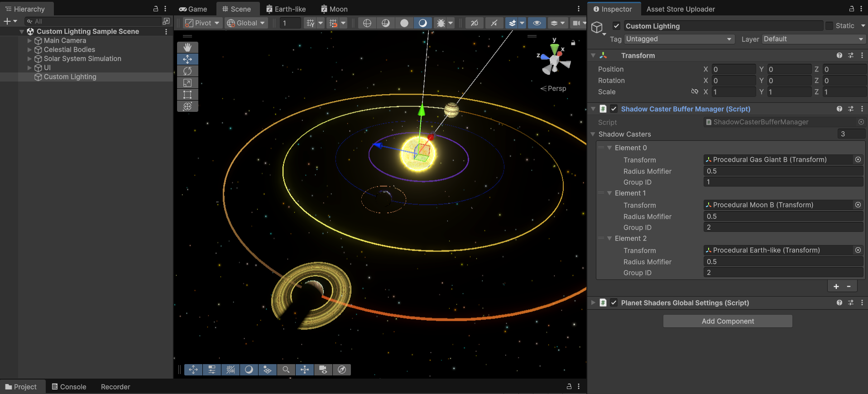Expand Planet Shaders Global Settings component
This screenshot has width=868, height=394.
click(x=593, y=303)
